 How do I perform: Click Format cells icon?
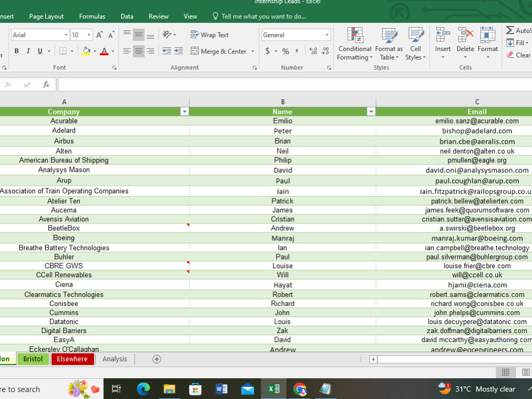click(x=487, y=35)
